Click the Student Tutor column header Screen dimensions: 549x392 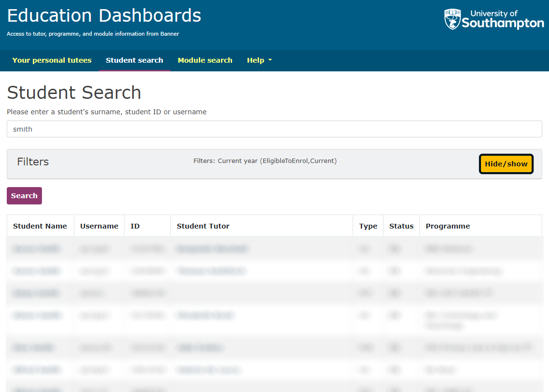click(x=203, y=226)
